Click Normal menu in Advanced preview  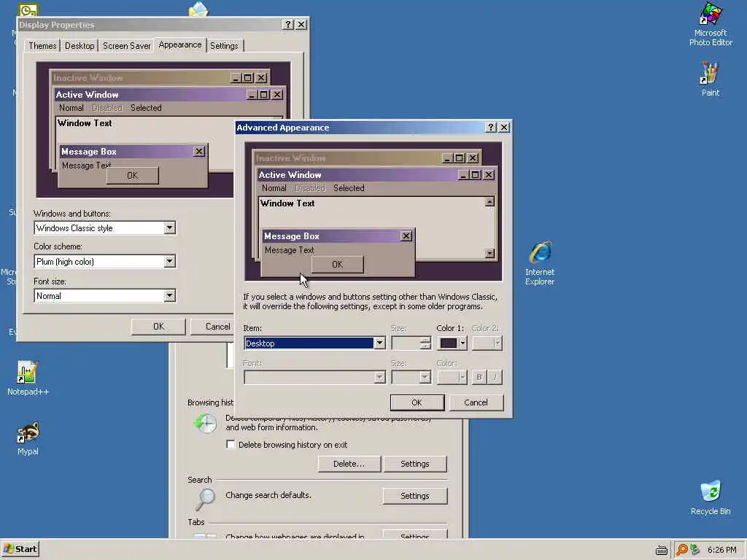point(274,188)
